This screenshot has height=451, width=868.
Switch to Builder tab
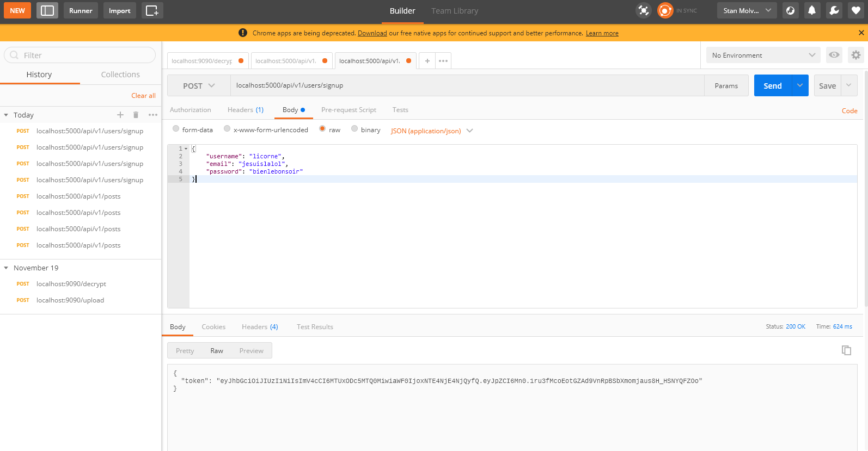(402, 11)
